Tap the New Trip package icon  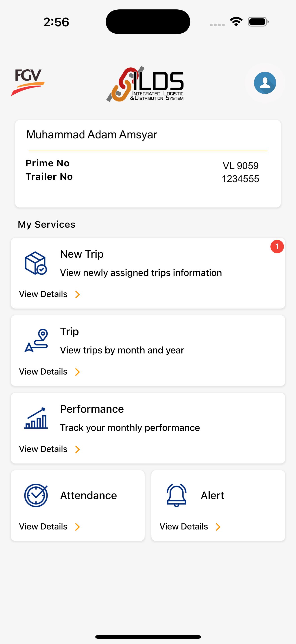[36, 263]
